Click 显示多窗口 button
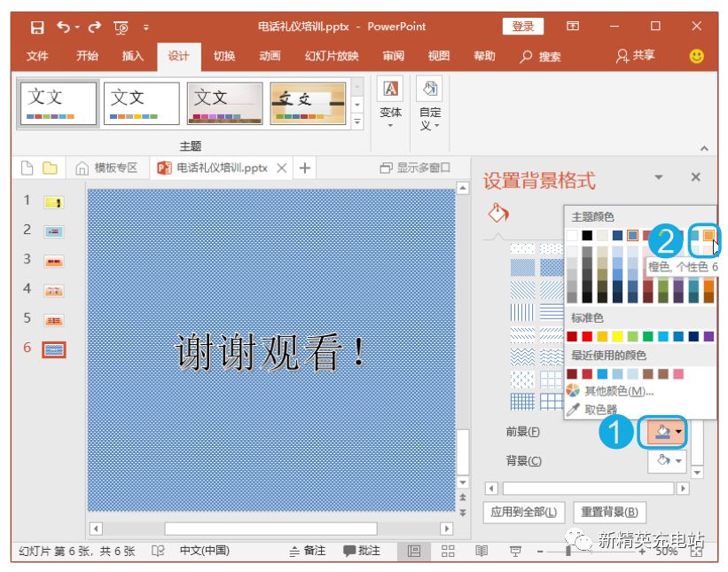Image resolution: width=728 pixels, height=572 pixels. point(415,168)
